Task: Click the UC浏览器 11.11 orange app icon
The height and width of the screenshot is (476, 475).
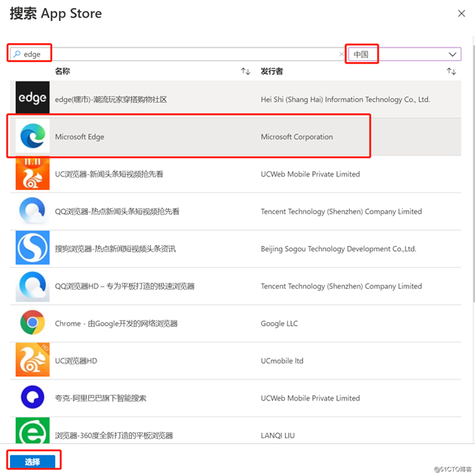Action: coord(32,174)
